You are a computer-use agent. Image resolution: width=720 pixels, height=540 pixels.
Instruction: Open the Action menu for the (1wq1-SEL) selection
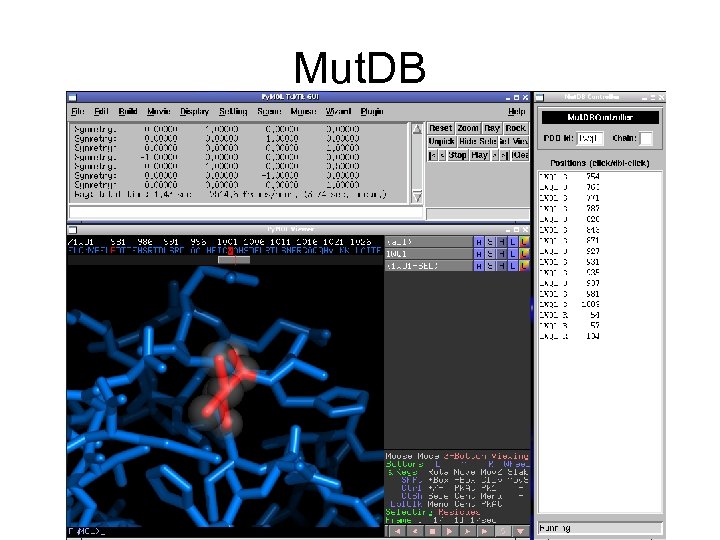478,266
